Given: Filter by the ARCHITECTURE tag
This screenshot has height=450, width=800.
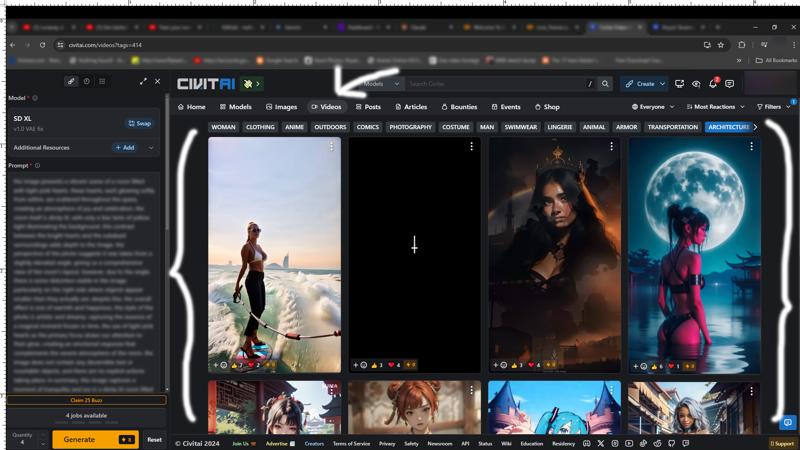Looking at the screenshot, I should click(728, 127).
